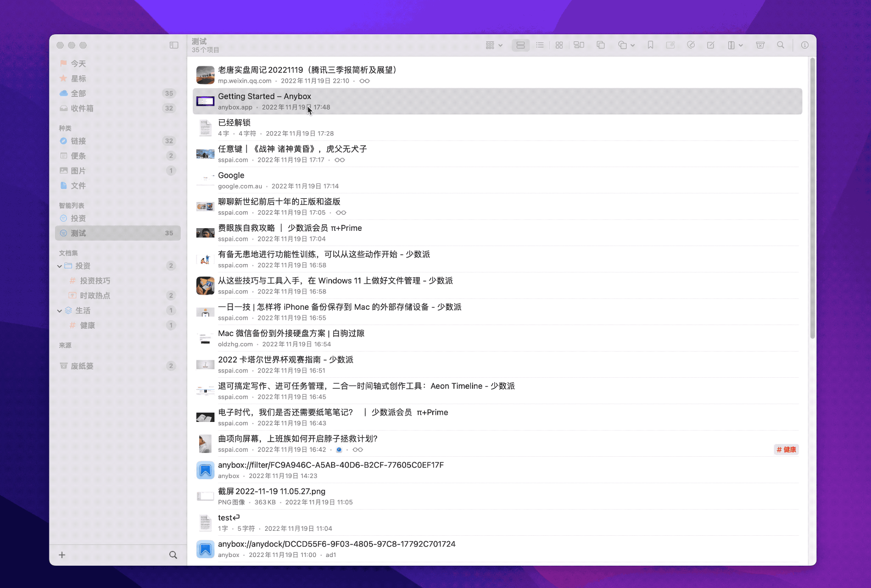Click the 健康 tag on 曲项向屏幕 item
Image resolution: width=871 pixels, height=588 pixels.
[786, 450]
